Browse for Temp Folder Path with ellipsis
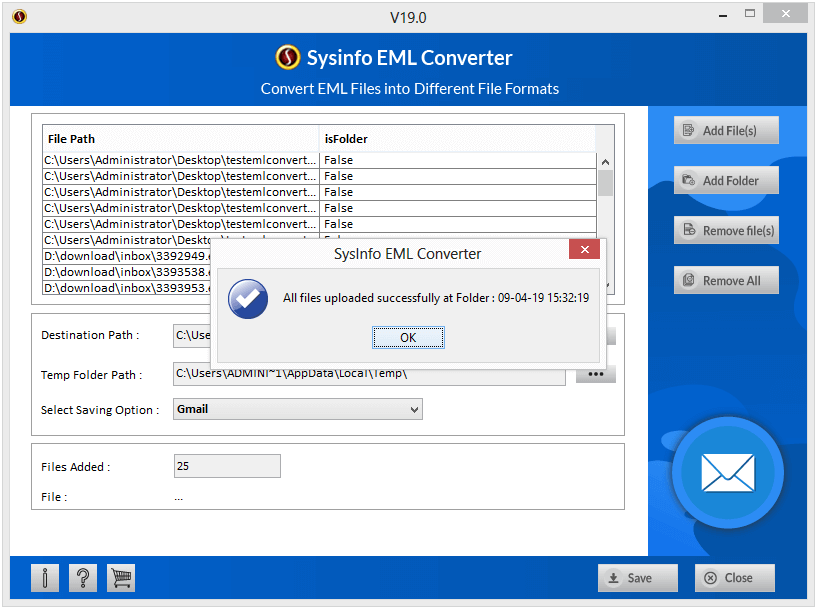Image resolution: width=815 pixels, height=607 pixels. tap(595, 375)
